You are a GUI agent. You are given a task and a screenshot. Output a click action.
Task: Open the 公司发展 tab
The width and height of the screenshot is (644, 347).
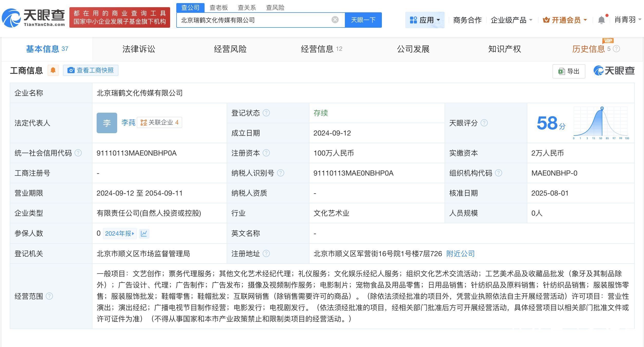[x=413, y=49]
